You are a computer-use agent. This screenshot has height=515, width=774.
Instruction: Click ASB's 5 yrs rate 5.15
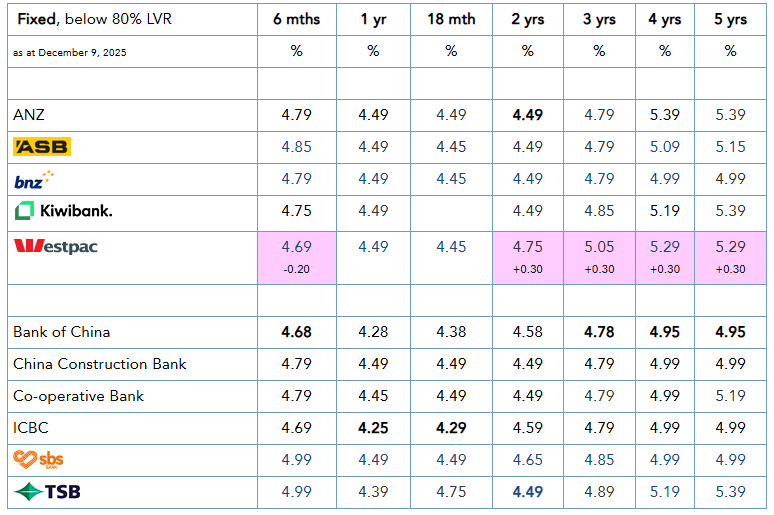tap(730, 147)
